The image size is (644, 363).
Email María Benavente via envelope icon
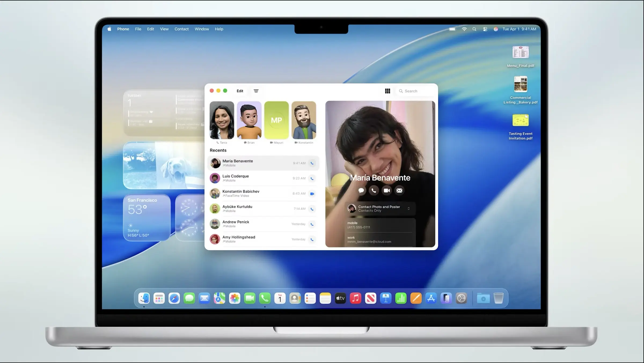pyautogui.click(x=399, y=191)
